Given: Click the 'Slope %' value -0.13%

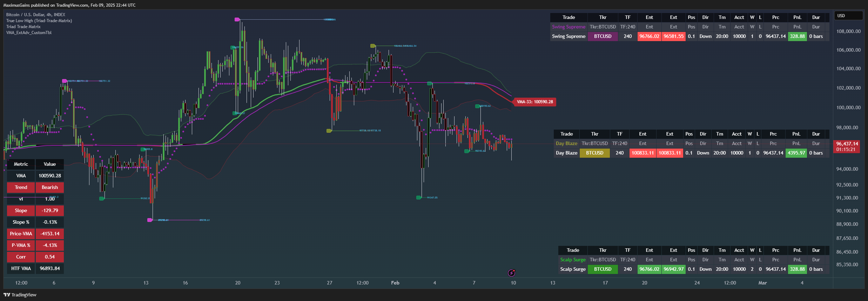Looking at the screenshot, I should click(x=50, y=222).
